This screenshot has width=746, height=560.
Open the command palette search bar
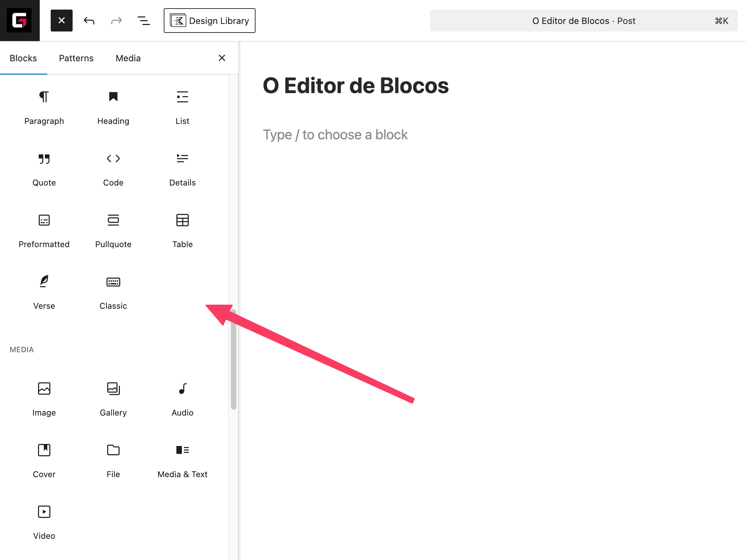[584, 21]
